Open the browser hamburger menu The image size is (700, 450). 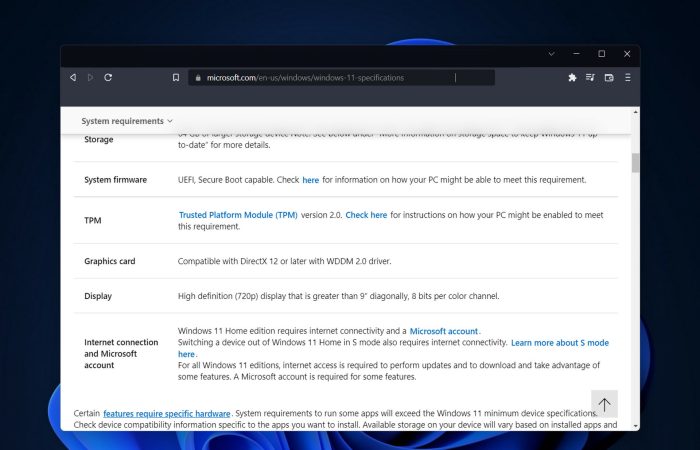628,78
